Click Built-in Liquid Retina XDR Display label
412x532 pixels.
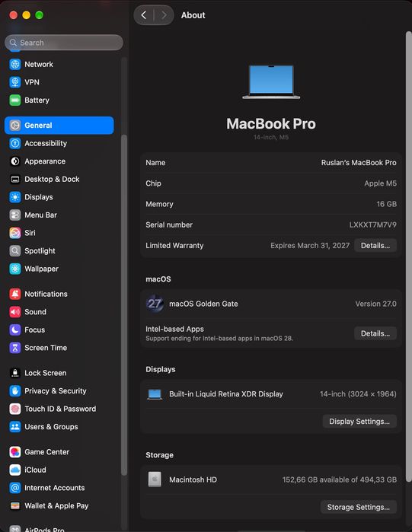pyautogui.click(x=226, y=394)
